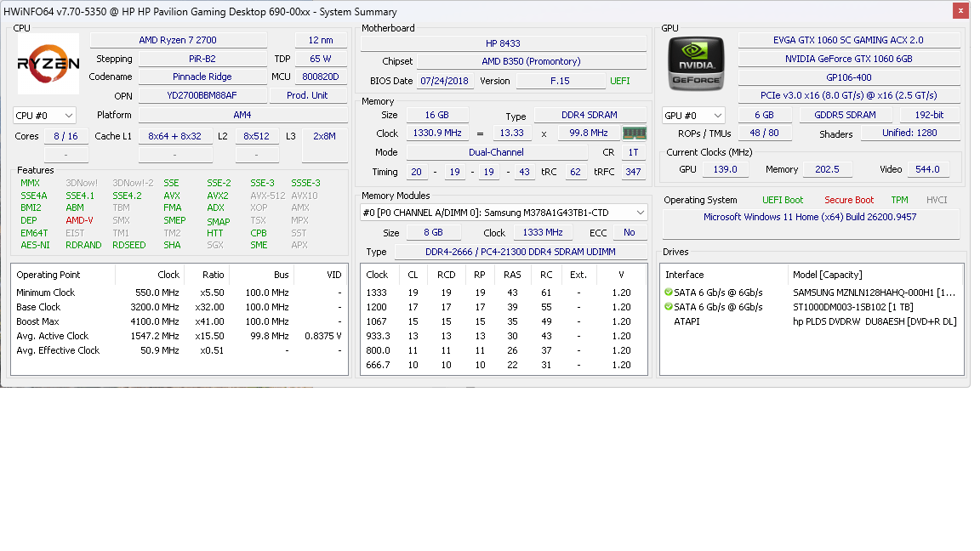
Task: Click the Prod. Unit field
Action: tap(307, 95)
